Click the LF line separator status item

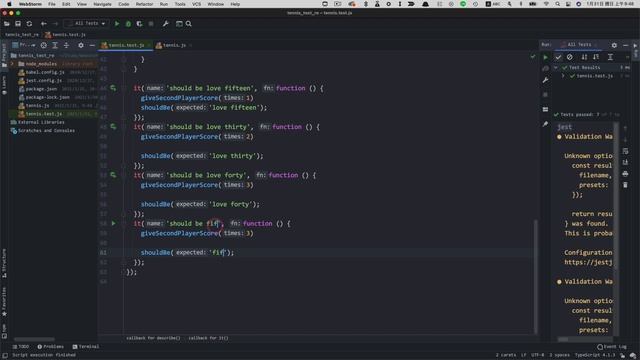pos(523,355)
